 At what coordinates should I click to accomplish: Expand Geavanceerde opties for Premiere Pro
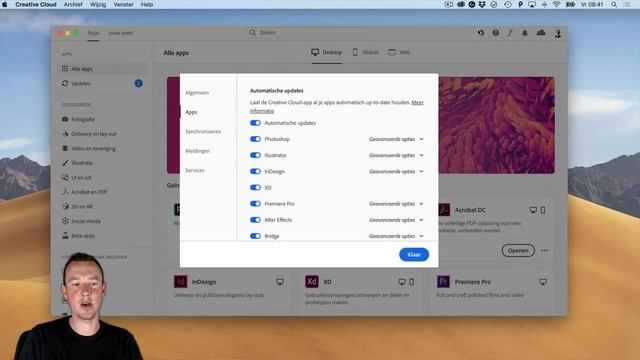point(396,204)
